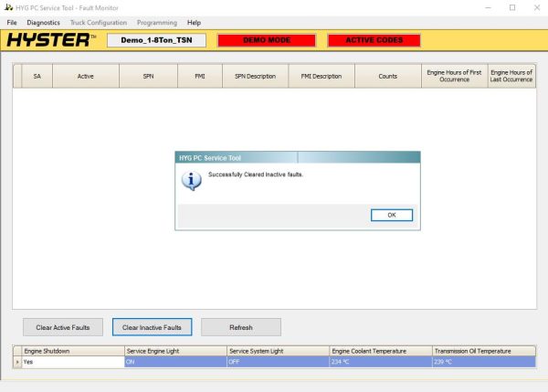Click the SPN Description column header
The width and height of the screenshot is (548, 392).
tap(255, 76)
